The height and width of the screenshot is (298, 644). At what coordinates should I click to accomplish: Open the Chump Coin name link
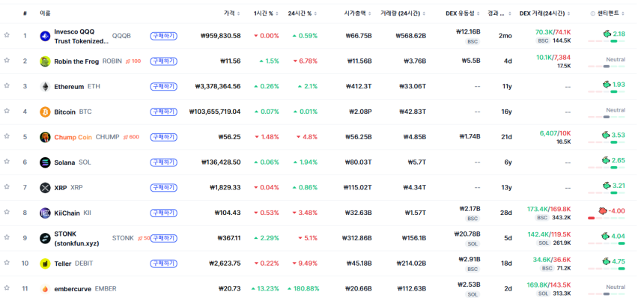(73, 137)
